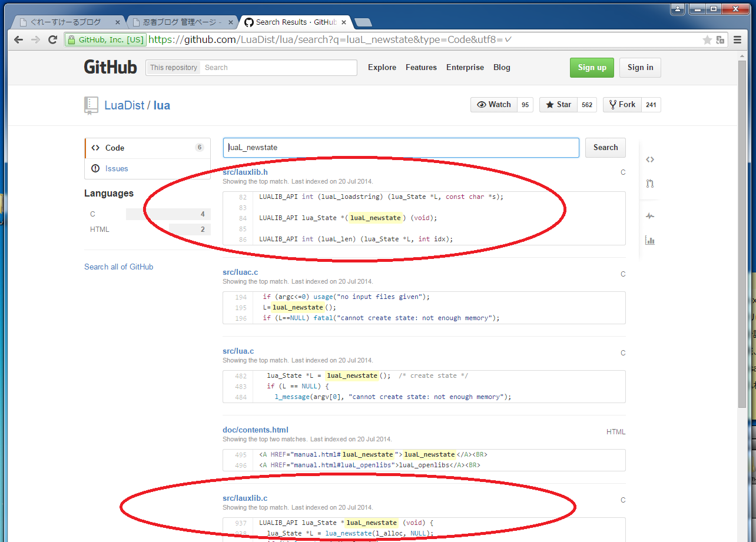Click the Languages heading
This screenshot has width=756, height=542.
click(x=109, y=194)
